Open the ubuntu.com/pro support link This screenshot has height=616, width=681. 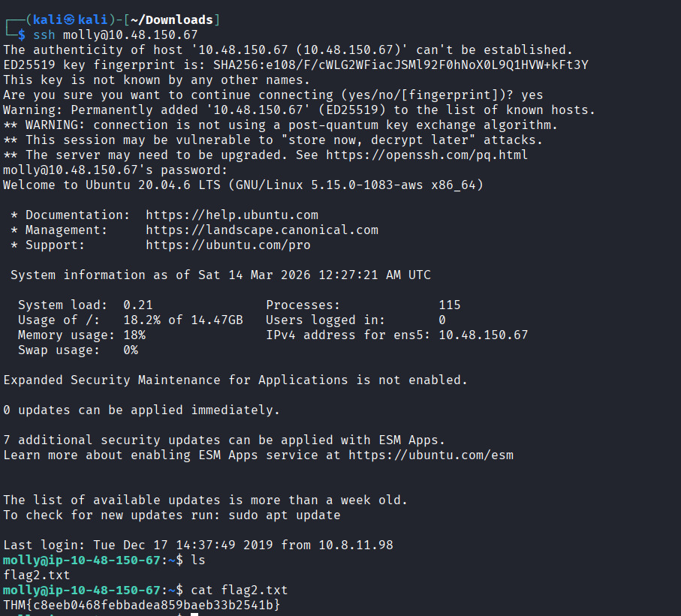[x=228, y=245]
